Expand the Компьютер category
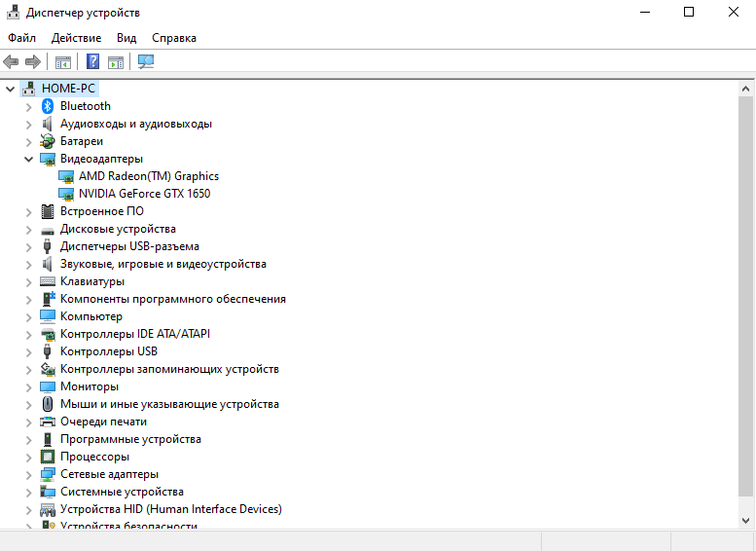 point(29,317)
